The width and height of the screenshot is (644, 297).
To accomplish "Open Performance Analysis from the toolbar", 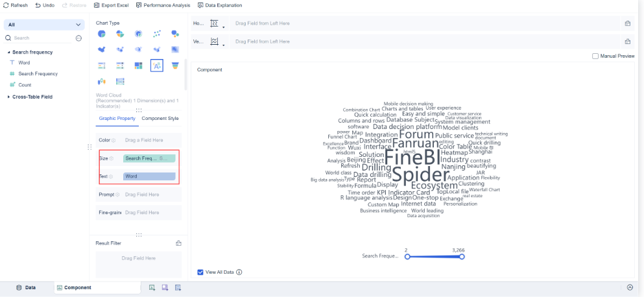I will click(163, 5).
